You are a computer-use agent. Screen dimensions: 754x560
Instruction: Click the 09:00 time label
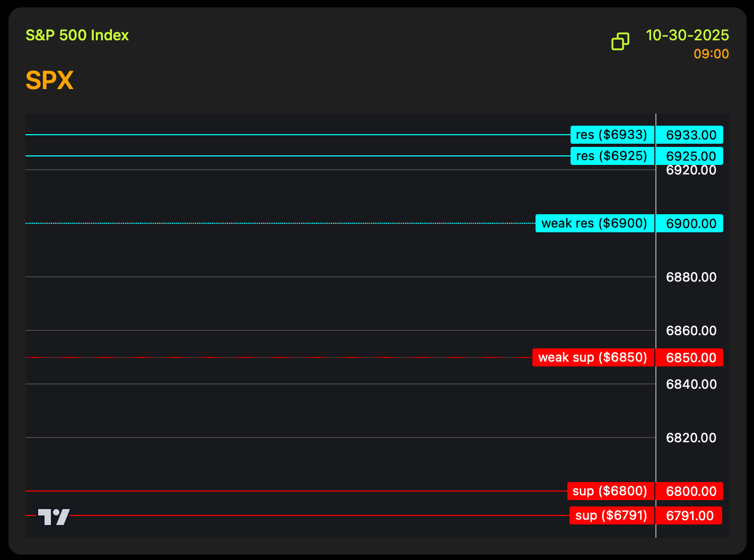coord(711,54)
